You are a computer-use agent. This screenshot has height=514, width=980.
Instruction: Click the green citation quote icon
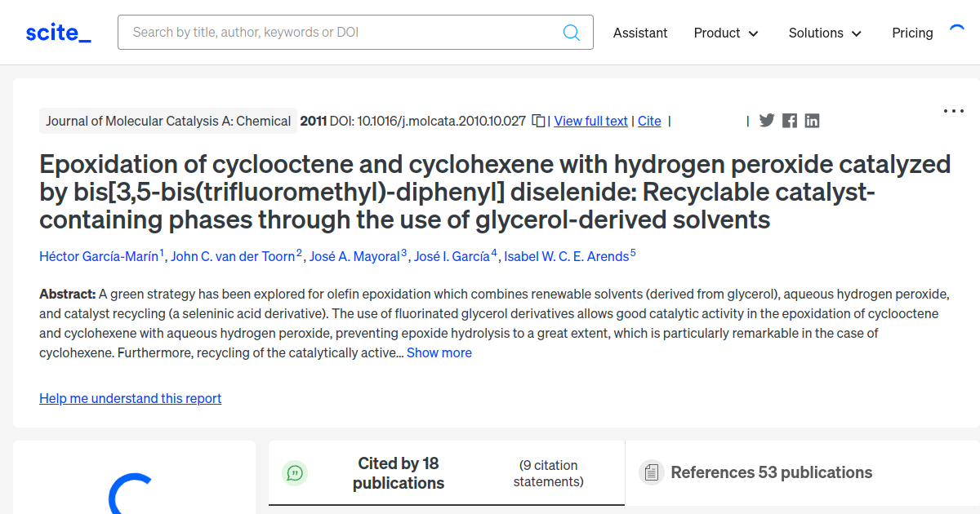(295, 473)
